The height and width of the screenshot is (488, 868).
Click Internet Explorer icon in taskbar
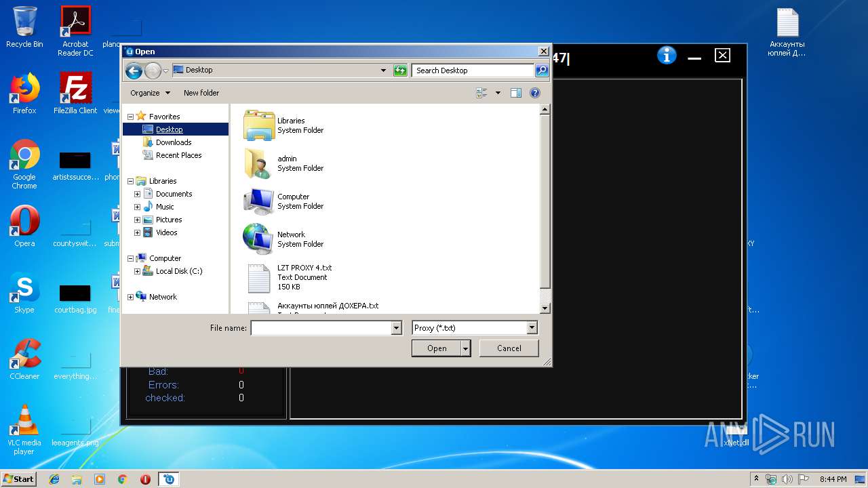[54, 479]
